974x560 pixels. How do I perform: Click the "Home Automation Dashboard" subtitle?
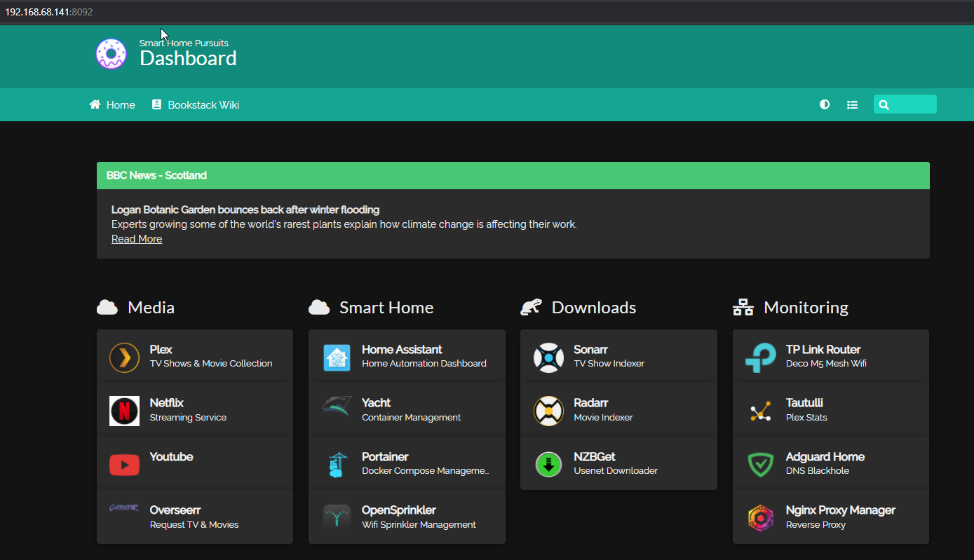(x=424, y=363)
